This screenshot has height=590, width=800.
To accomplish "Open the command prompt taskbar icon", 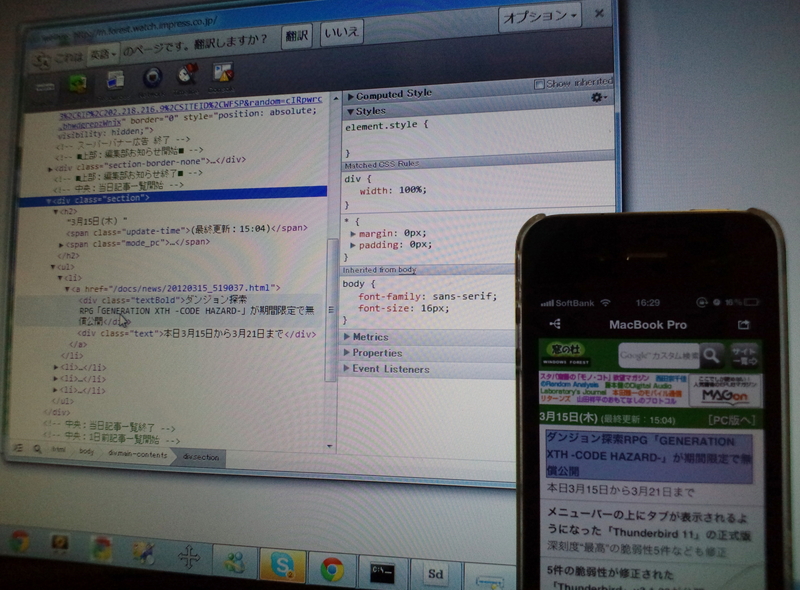I will tap(382, 573).
